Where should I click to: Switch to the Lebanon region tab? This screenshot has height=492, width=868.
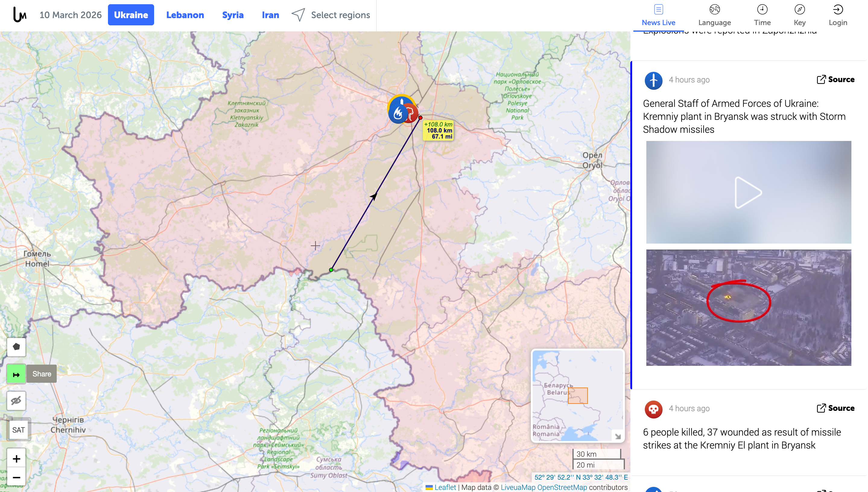(x=185, y=15)
